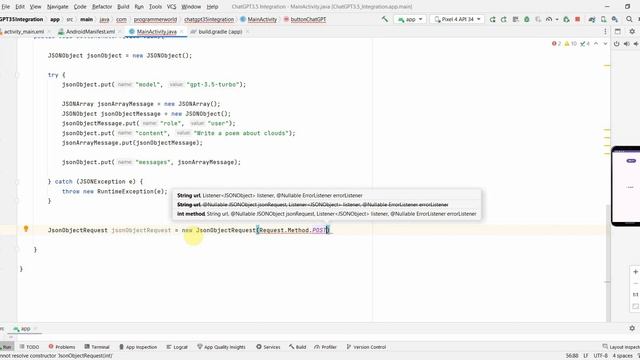Open App Quality Insights tool window
This screenshot has height=360, width=640.
(221, 347)
